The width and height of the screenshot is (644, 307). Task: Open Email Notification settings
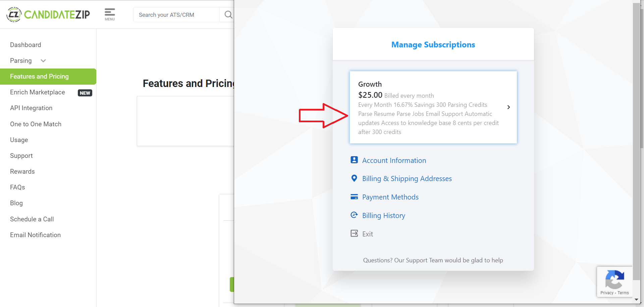35,235
